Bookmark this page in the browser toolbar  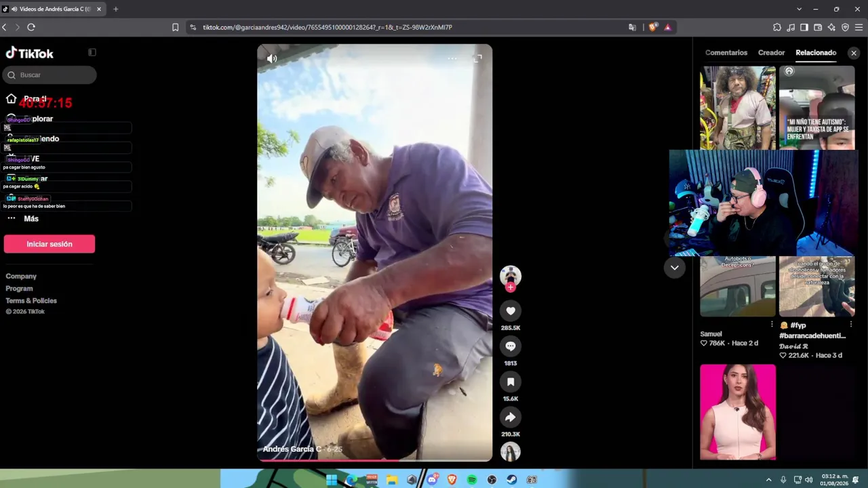click(175, 27)
